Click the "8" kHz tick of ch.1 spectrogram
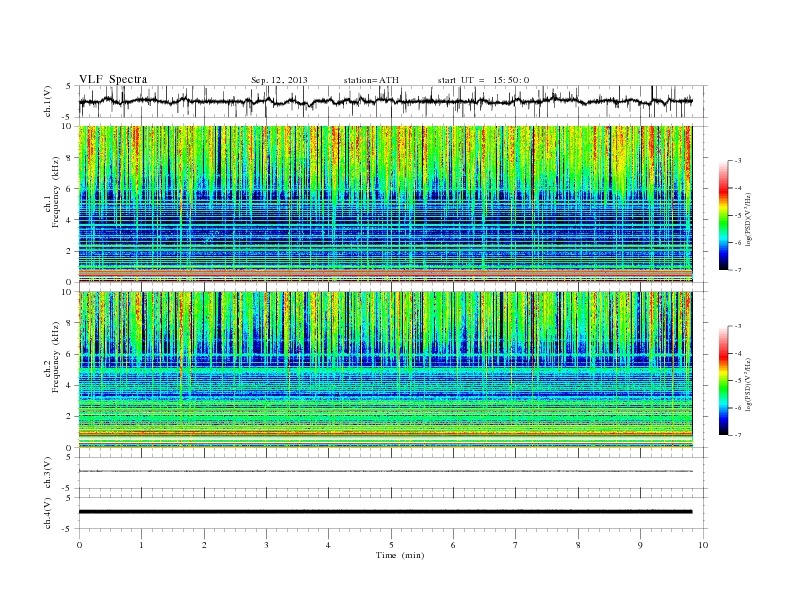This screenshot has width=792, height=612. click(70, 158)
